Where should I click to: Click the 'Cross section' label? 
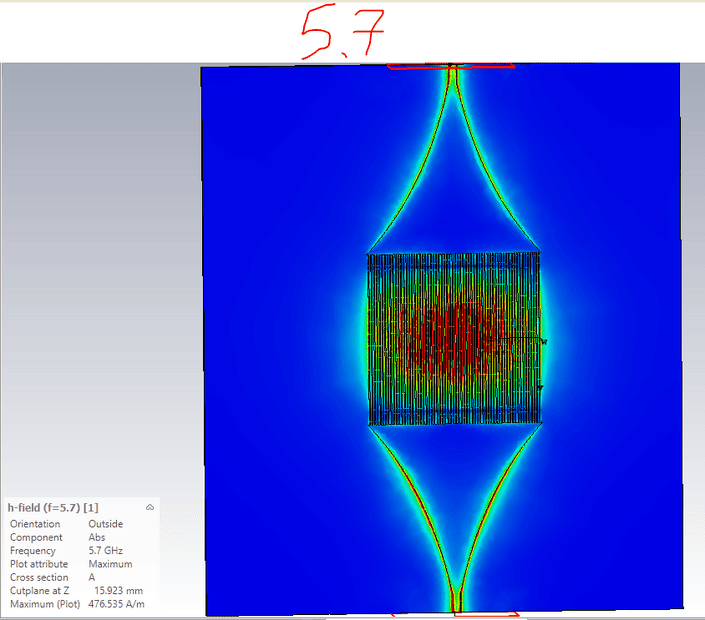coord(39,577)
